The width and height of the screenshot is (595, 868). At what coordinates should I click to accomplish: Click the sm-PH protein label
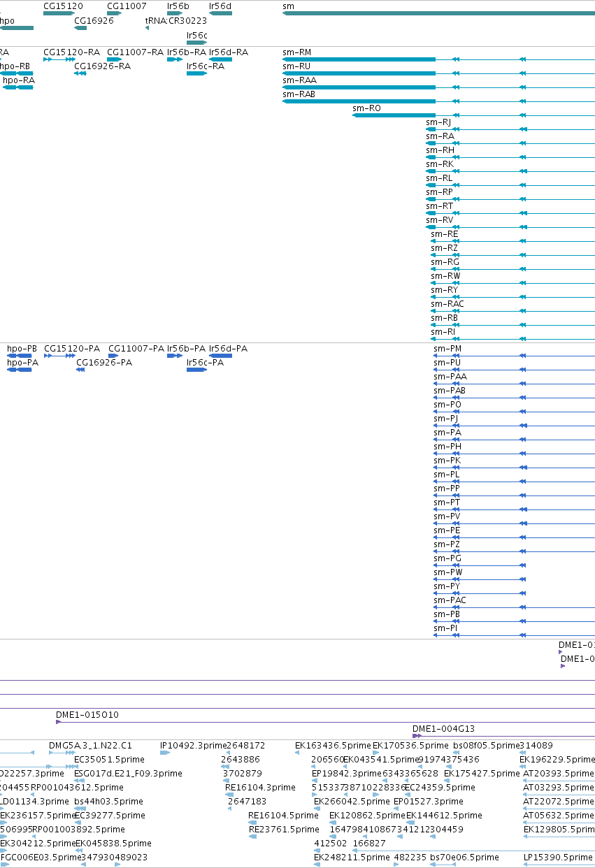click(x=447, y=447)
